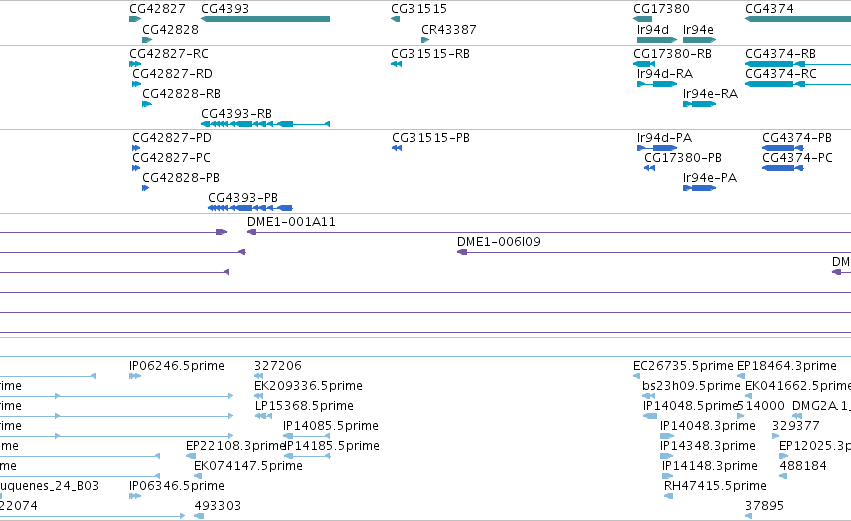Select transcript CG4374-RB label
851x521 pixels.
coord(780,54)
